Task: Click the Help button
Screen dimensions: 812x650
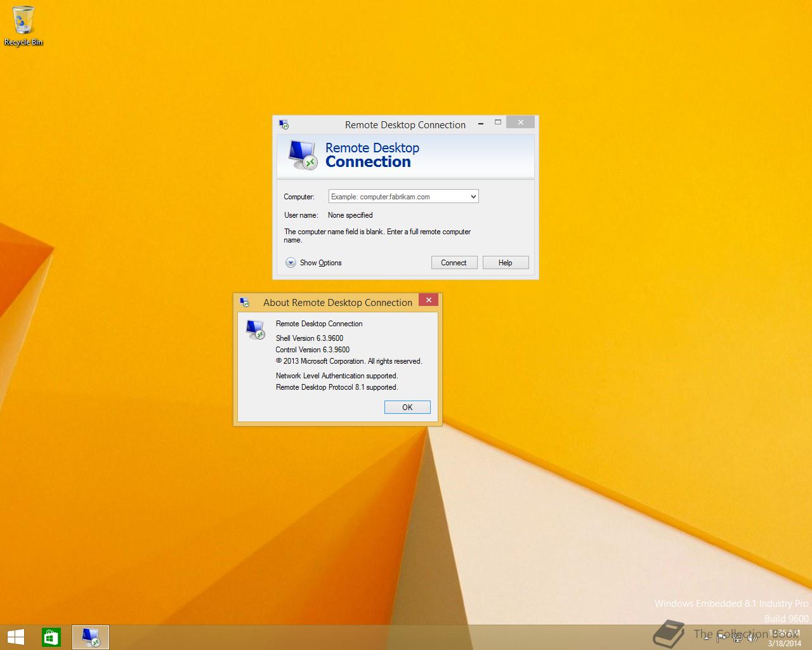Action: 506,263
